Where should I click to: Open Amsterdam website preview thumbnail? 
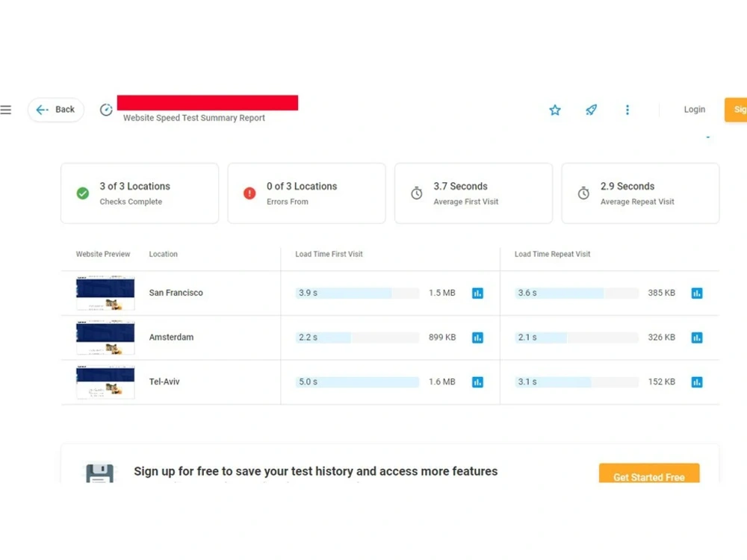pos(105,337)
